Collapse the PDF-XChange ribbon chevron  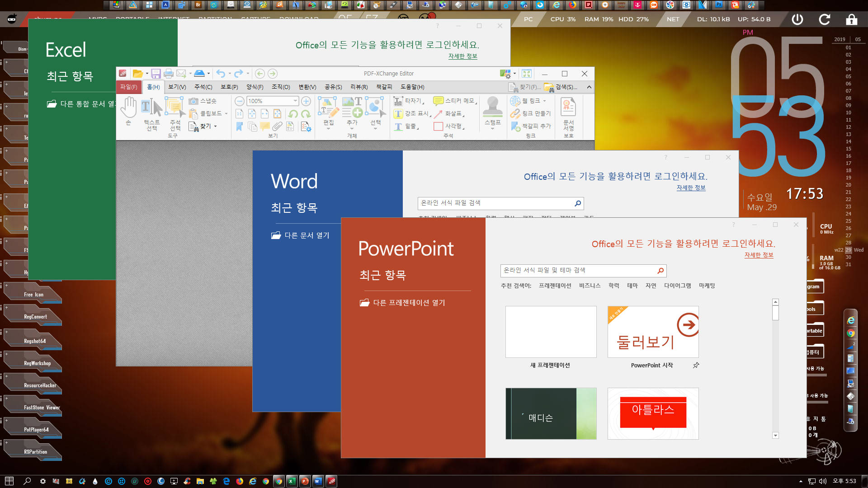click(x=589, y=87)
